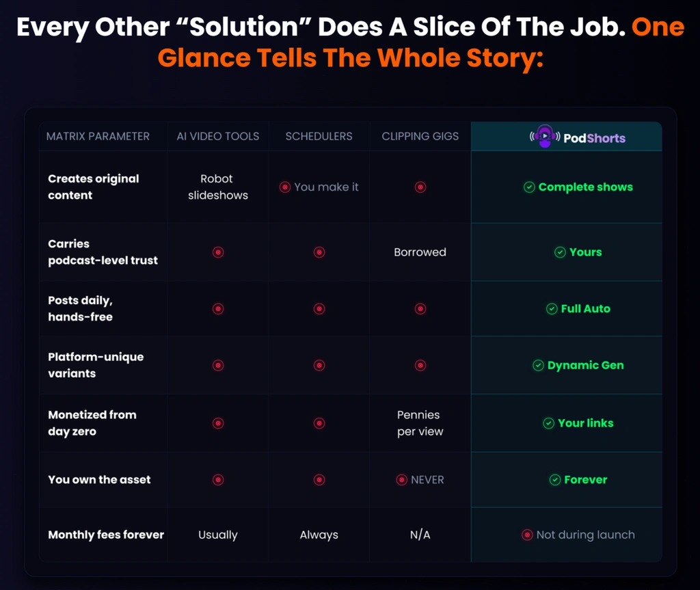Click the Yours text in PodShorts column
Viewport: 700px width, 590px height.
pyautogui.click(x=586, y=252)
